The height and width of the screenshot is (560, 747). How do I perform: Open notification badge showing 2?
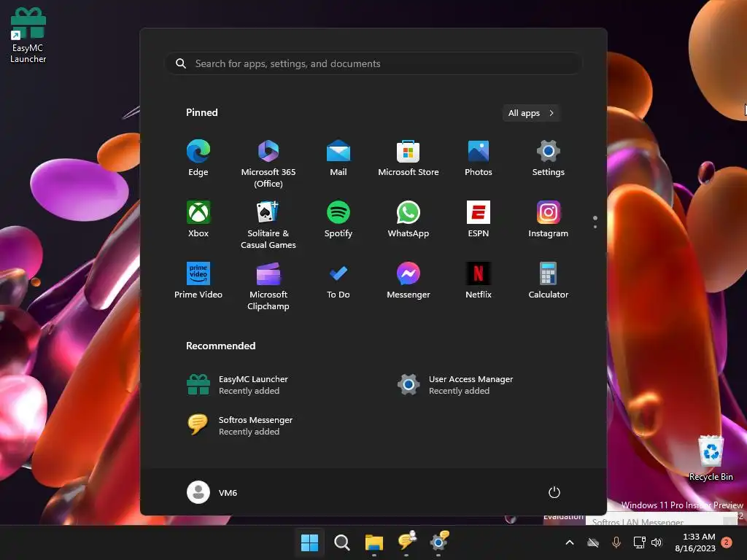click(x=727, y=542)
